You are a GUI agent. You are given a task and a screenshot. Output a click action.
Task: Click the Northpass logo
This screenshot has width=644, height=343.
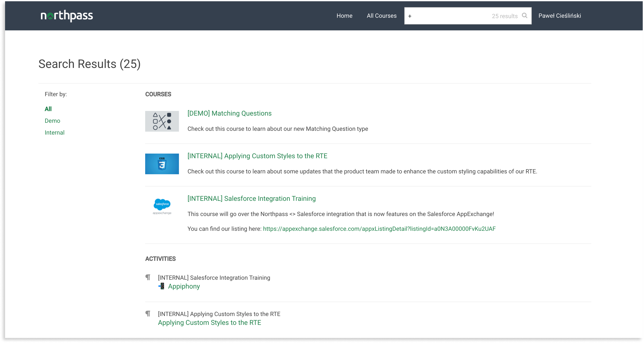pyautogui.click(x=67, y=16)
